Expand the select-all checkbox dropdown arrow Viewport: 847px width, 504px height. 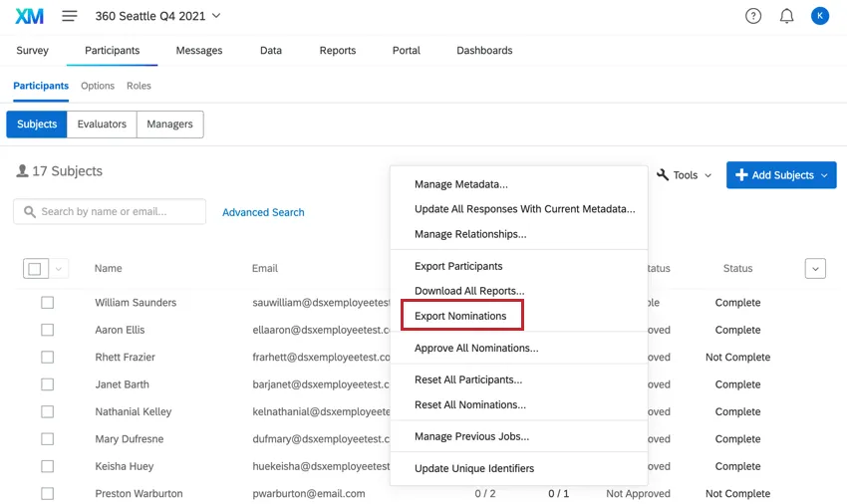coord(58,269)
